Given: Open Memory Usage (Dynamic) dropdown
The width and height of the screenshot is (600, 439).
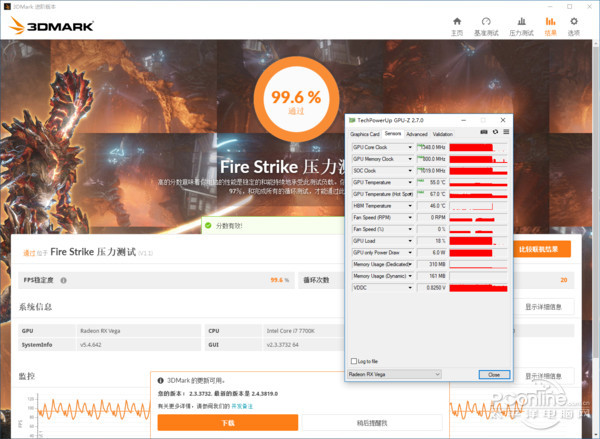Looking at the screenshot, I should [x=410, y=276].
